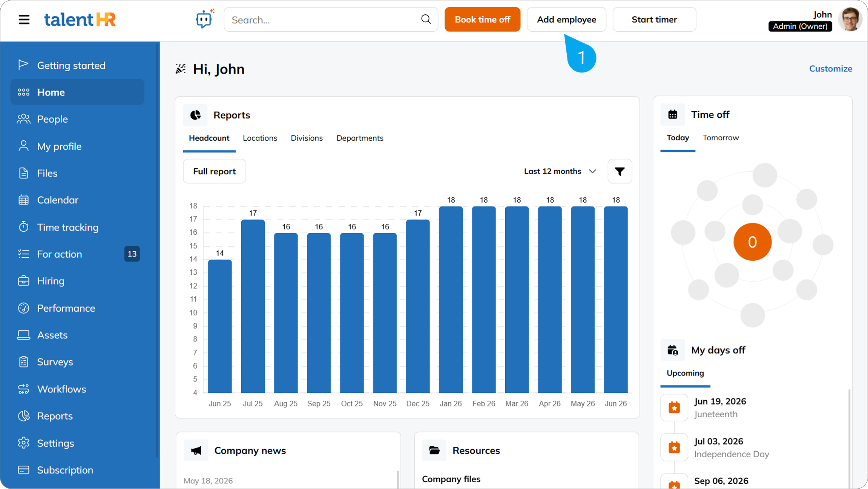This screenshot has width=868, height=489.
Task: Select the Upcoming days off tab
Action: click(686, 373)
